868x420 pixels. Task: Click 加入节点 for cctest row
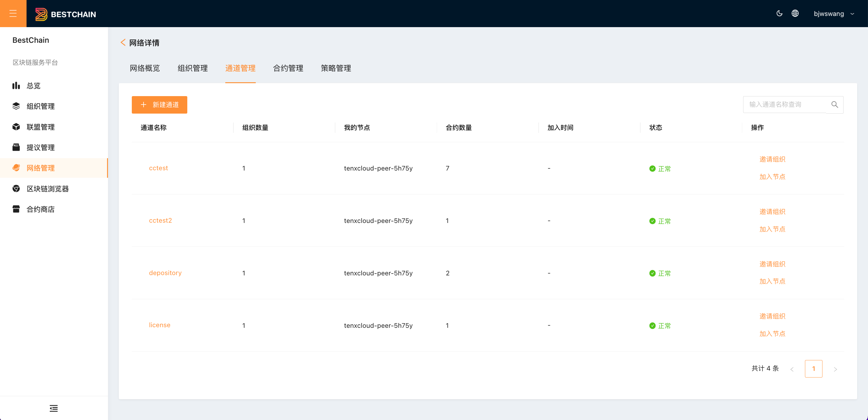(772, 177)
